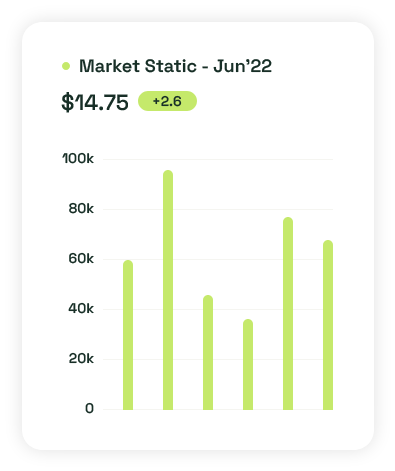Click the 80k axis label
Image resolution: width=395 pixels, height=471 pixels.
[81, 209]
